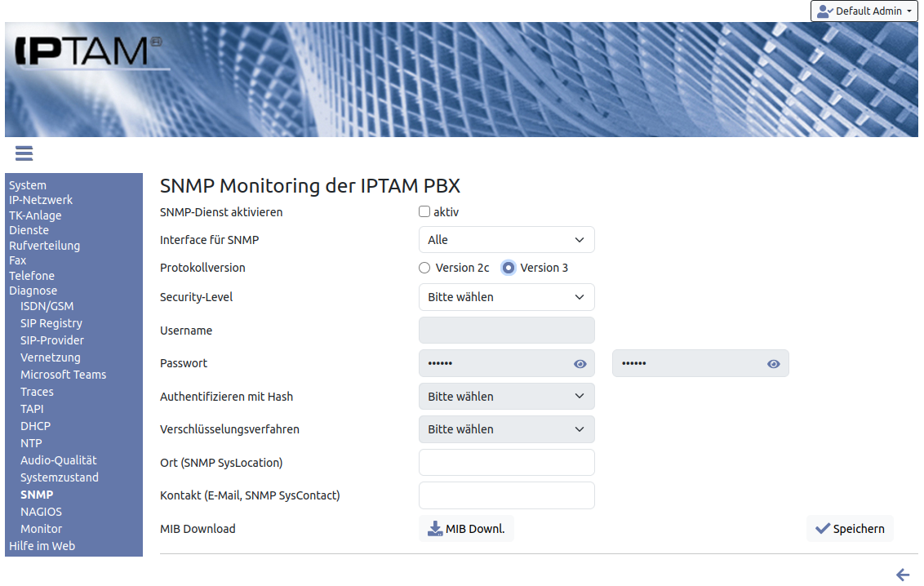924x586 pixels.
Task: Go to NAGIOS in the sidebar
Action: tap(41, 512)
